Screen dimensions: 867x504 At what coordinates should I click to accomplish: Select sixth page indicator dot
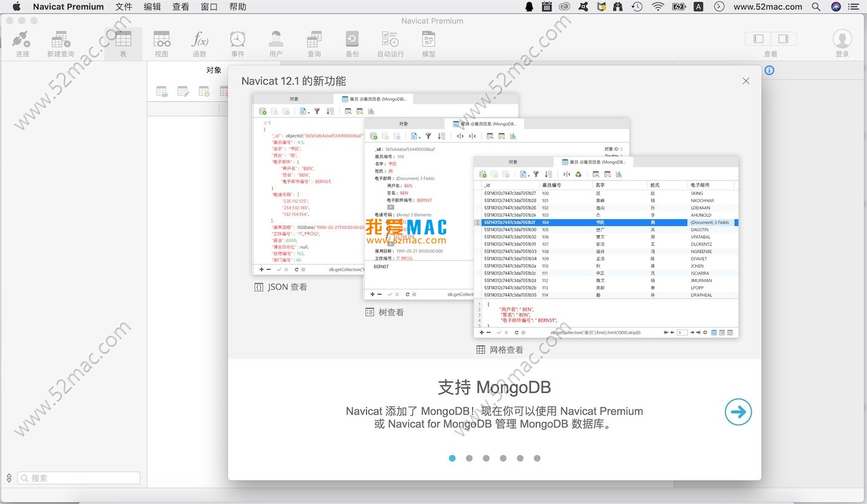[x=537, y=459]
